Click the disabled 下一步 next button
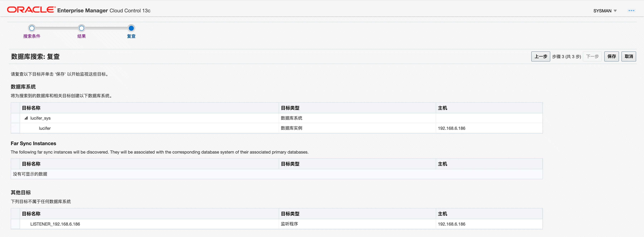Viewport: 644px width, 237px height. (592, 56)
